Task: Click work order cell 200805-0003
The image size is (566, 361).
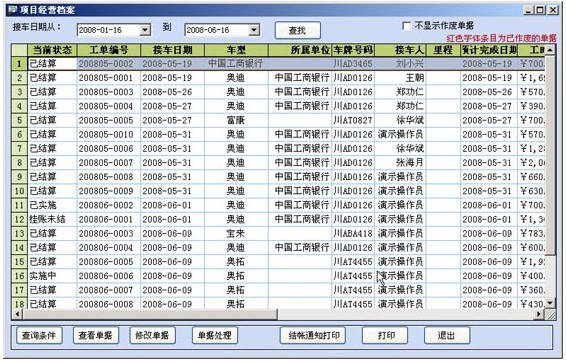Action: 109,92
